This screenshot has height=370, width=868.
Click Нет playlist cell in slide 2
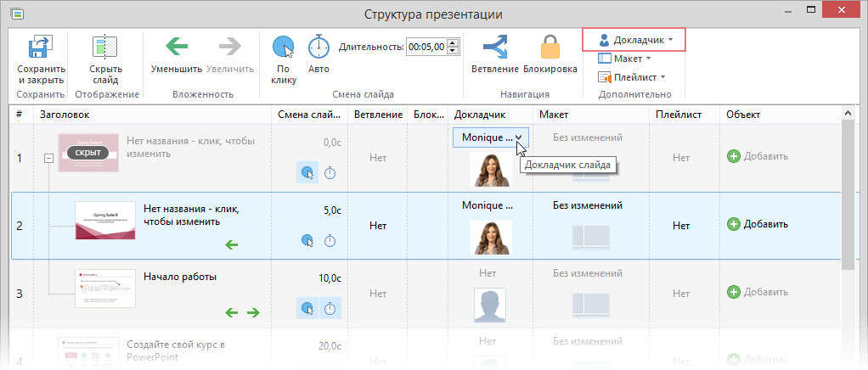681,226
